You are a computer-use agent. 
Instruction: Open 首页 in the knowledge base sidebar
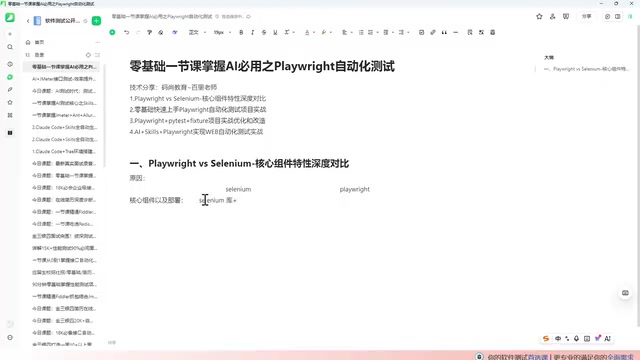39,42
